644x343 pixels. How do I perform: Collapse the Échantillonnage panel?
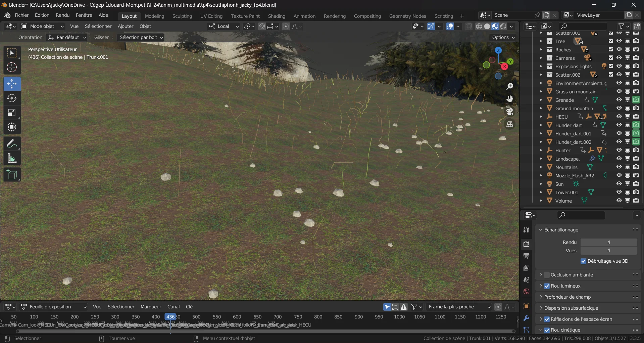(541, 230)
